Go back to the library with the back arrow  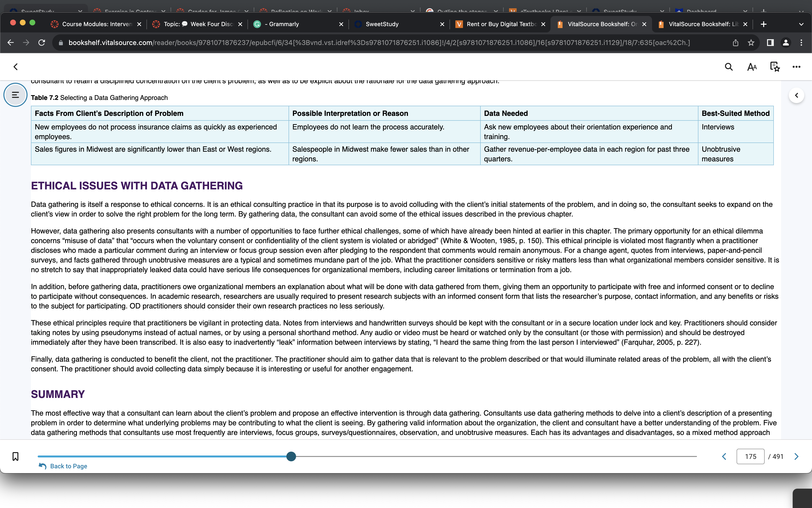click(x=15, y=67)
